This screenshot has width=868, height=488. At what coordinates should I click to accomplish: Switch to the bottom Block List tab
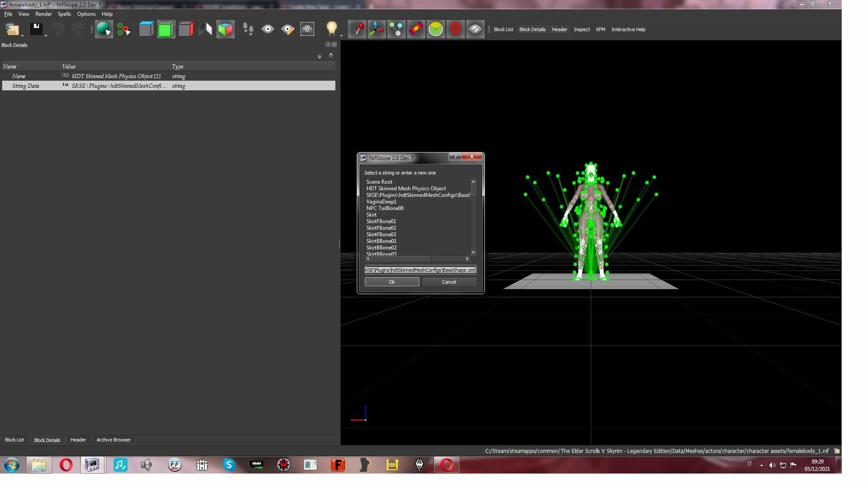tap(14, 440)
